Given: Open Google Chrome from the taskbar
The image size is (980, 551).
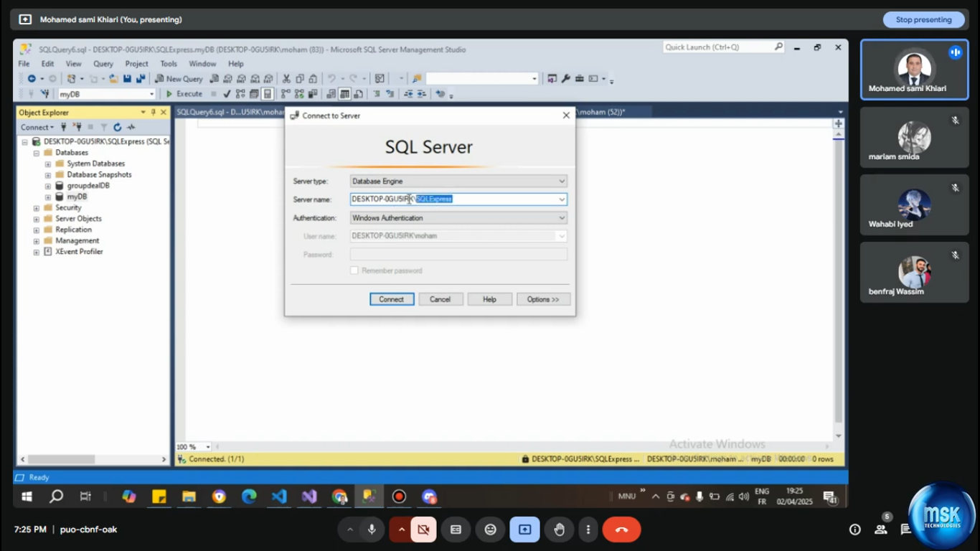Looking at the screenshot, I should click(x=339, y=496).
